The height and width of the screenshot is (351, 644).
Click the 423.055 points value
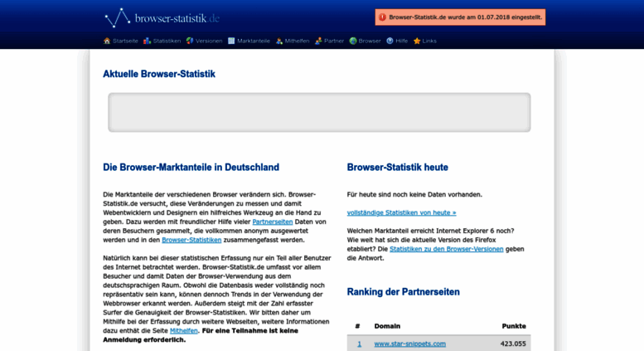[513, 344]
